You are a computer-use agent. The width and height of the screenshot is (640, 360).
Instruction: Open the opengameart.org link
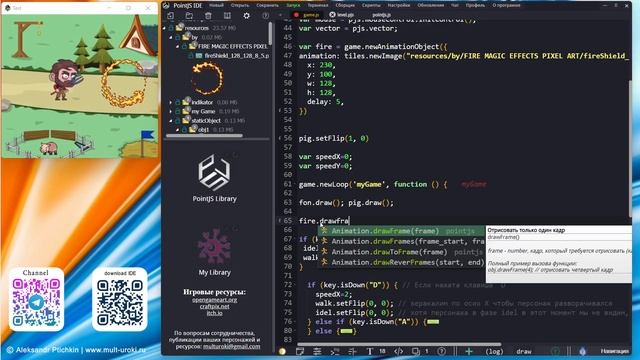point(214,300)
